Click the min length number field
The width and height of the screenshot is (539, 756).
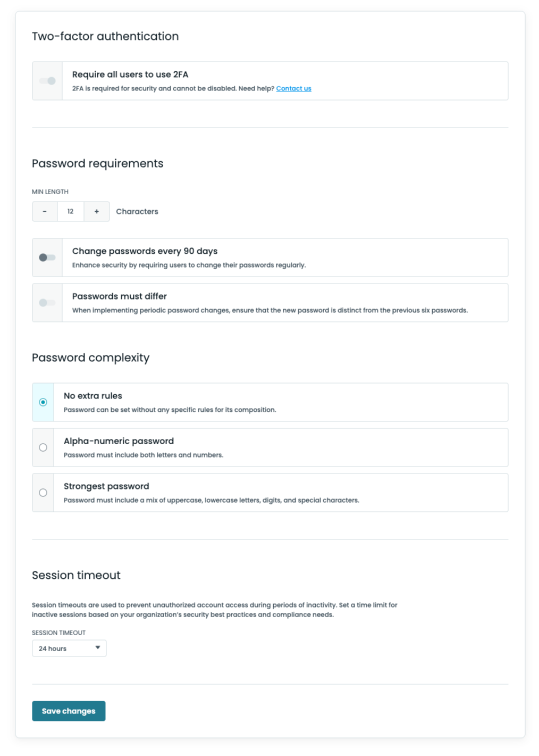tap(70, 212)
